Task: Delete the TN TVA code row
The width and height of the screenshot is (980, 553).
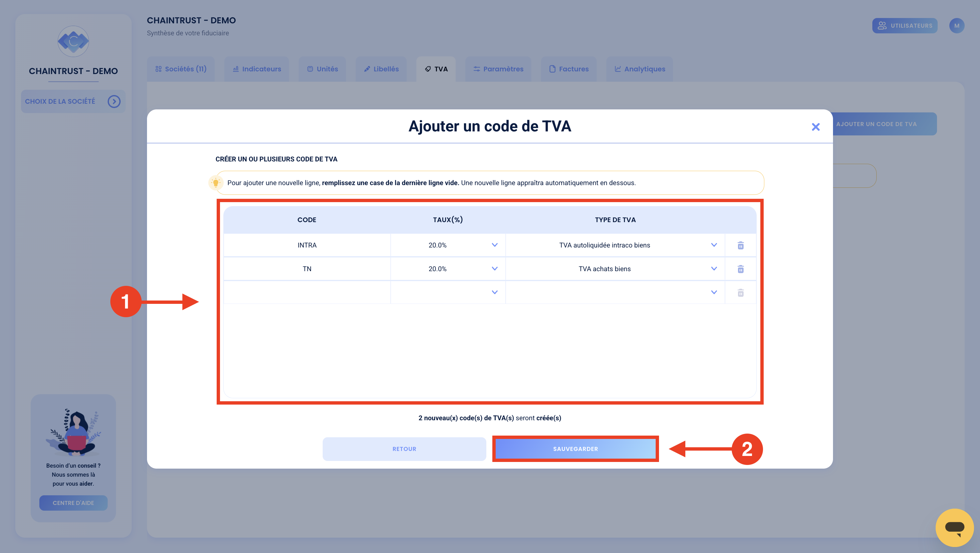Action: point(740,269)
